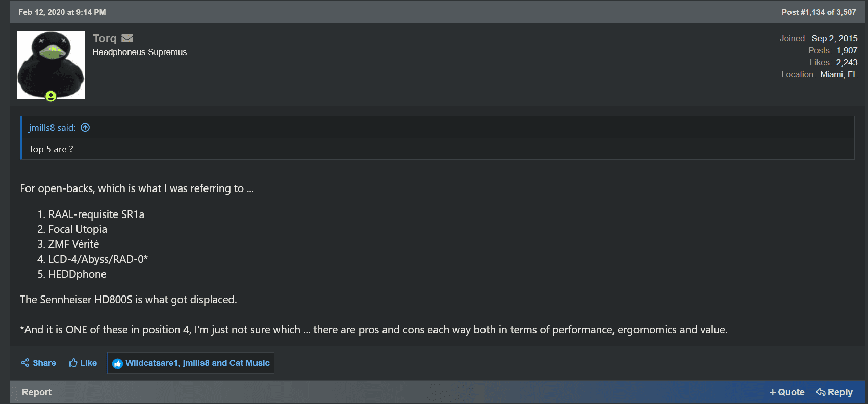Screen dimensions: 868x404
Task: Click the Like button
Action: pyautogui.click(x=83, y=363)
